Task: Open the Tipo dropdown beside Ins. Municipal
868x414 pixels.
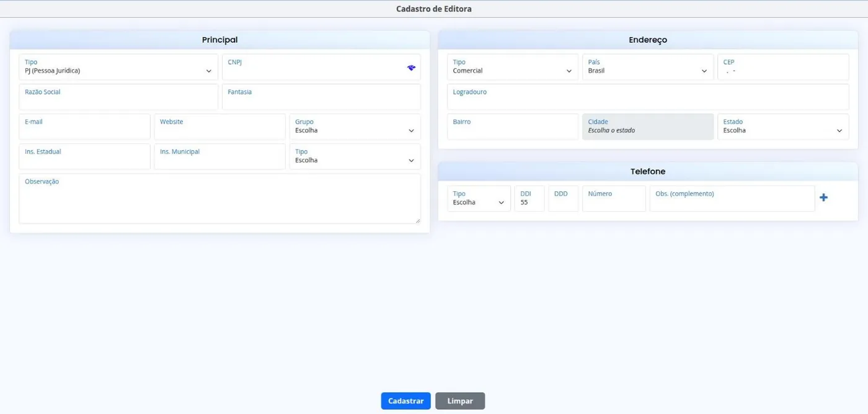Action: [355, 156]
